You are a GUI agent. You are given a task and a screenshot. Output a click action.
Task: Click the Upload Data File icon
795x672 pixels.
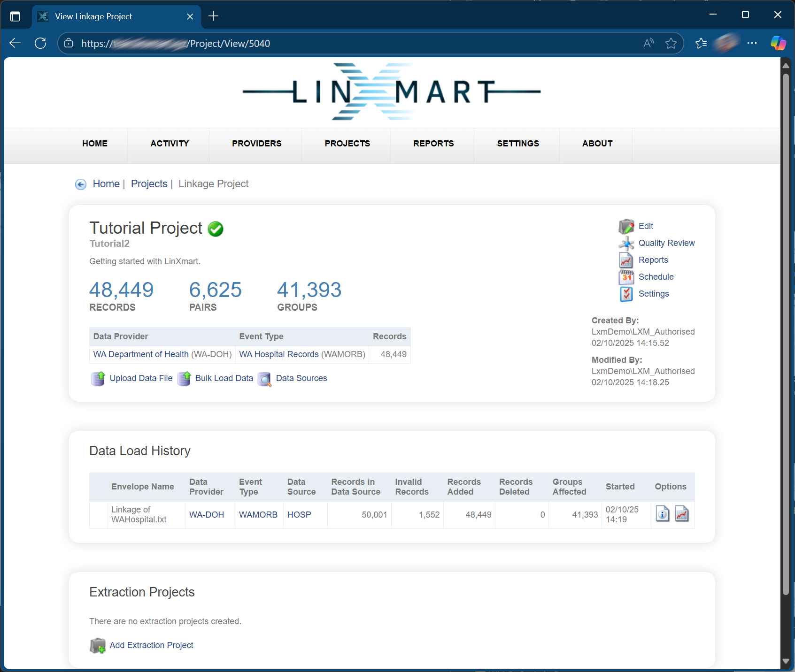pyautogui.click(x=98, y=378)
